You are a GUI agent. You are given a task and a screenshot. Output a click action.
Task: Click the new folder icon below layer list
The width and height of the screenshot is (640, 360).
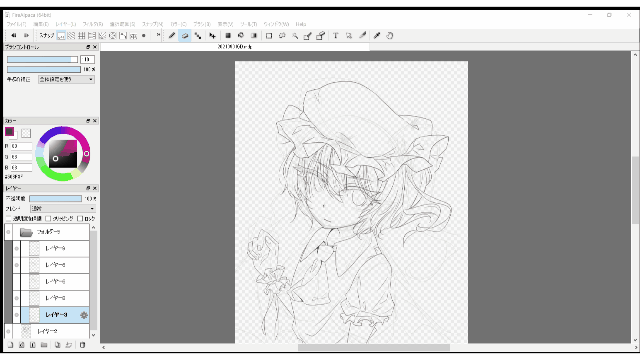(x=44, y=345)
